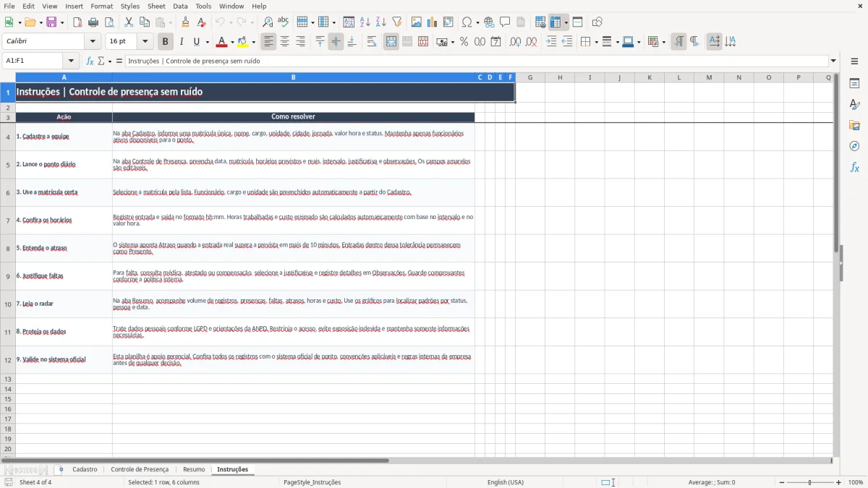Viewport: 868px width, 488px height.
Task: Open the Function Wizard next to Name Box
Action: (x=90, y=61)
